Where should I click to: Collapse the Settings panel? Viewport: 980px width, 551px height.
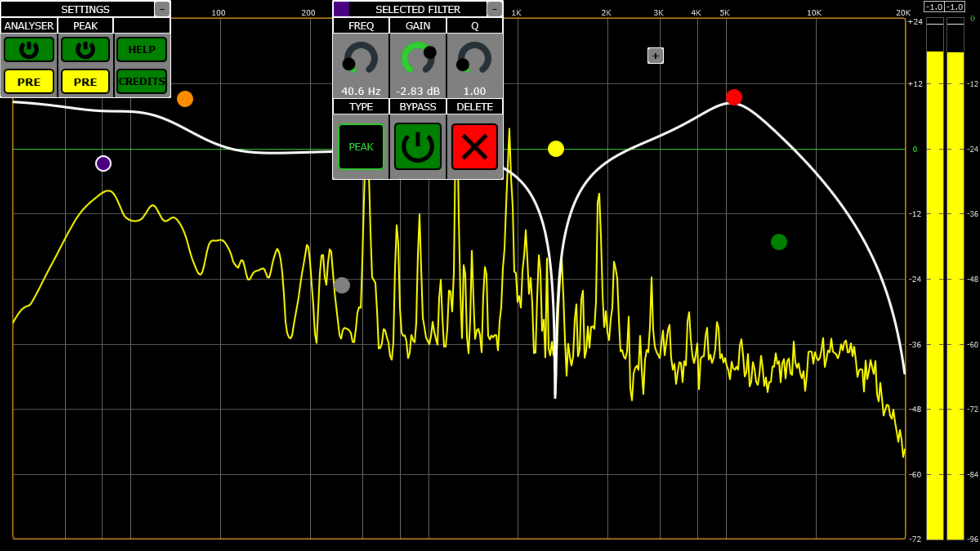coord(162,9)
